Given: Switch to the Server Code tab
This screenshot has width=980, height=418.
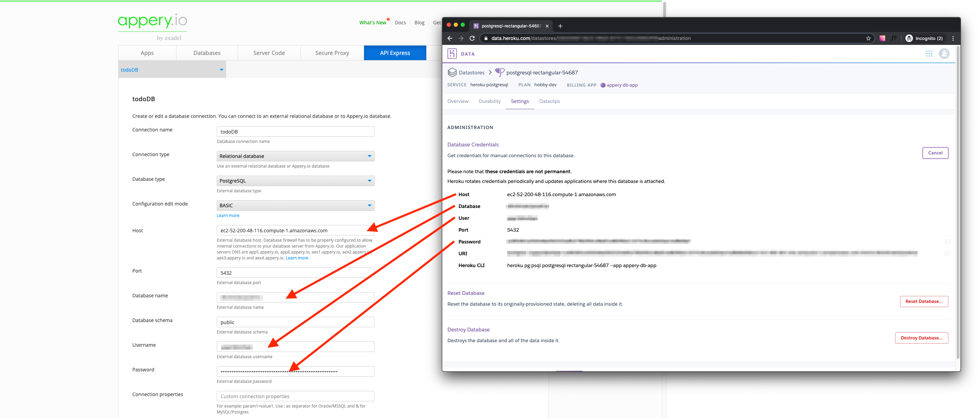Looking at the screenshot, I should click(x=269, y=53).
